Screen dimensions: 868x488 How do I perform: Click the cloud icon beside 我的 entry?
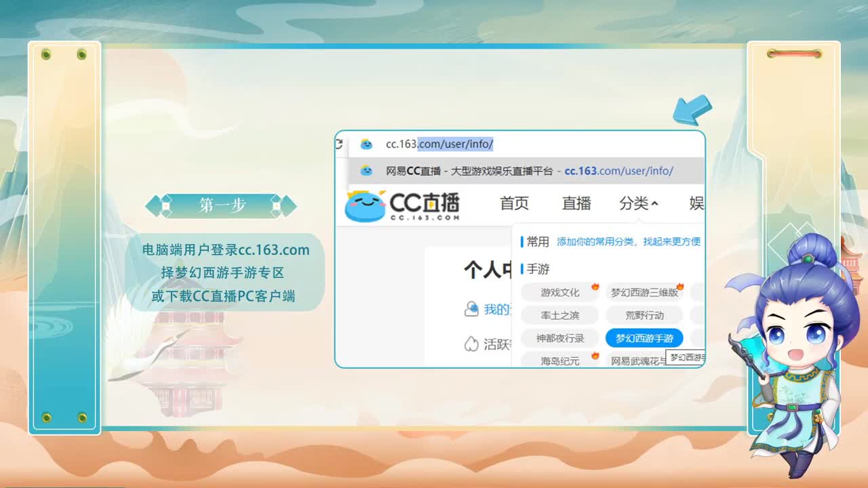point(473,307)
